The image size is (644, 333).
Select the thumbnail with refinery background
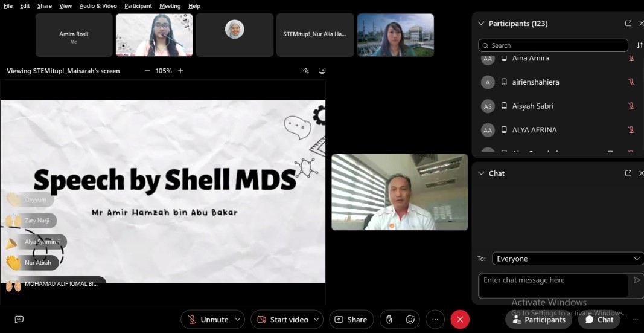pyautogui.click(x=395, y=35)
